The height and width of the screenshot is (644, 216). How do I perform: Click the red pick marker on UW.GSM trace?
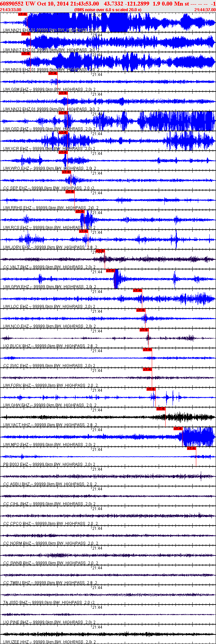(53, 73)
